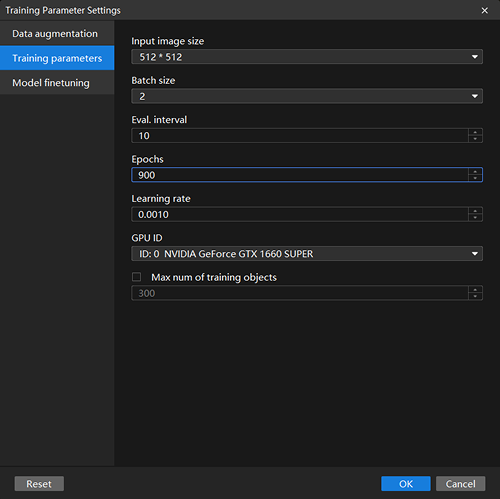The image size is (500, 499).
Task: Close the Training Parameter Settings dialog
Action: 484,10
